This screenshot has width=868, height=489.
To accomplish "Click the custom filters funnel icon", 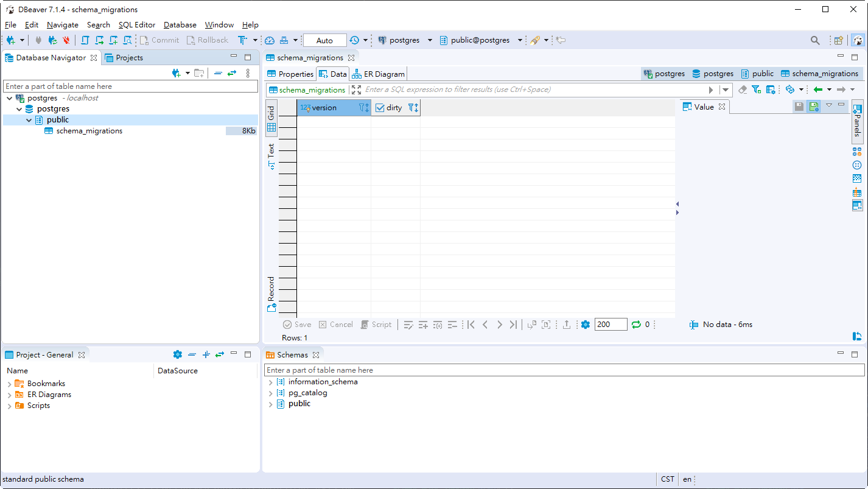I will click(x=757, y=90).
